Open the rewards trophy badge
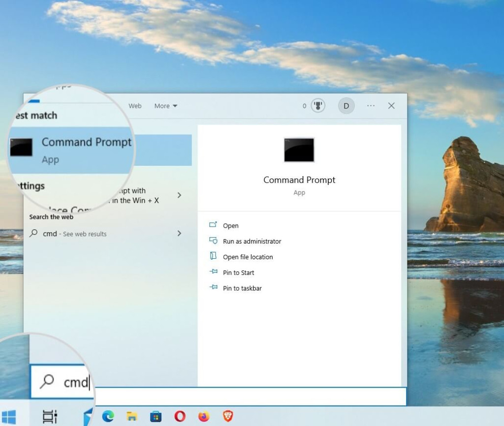The height and width of the screenshot is (426, 504). tap(318, 106)
